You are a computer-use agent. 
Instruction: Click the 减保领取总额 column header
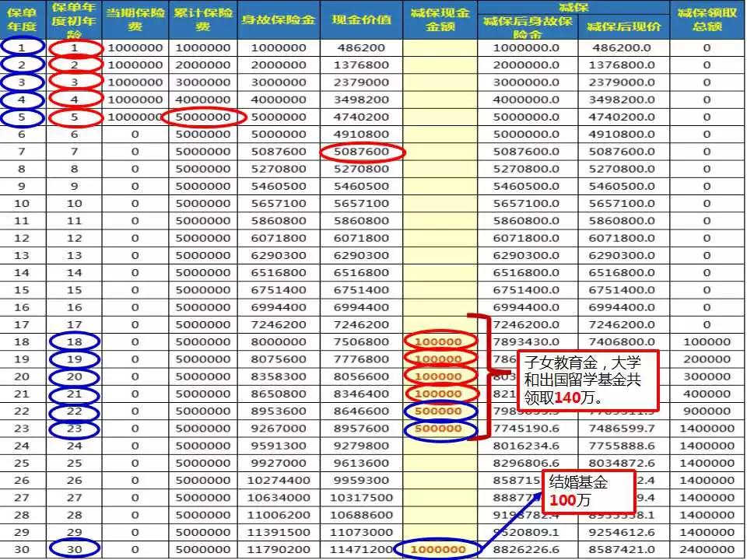[707, 19]
